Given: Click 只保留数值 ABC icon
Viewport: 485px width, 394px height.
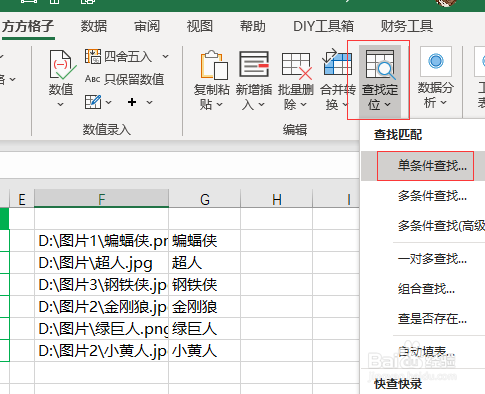Looking at the screenshot, I should [93, 79].
